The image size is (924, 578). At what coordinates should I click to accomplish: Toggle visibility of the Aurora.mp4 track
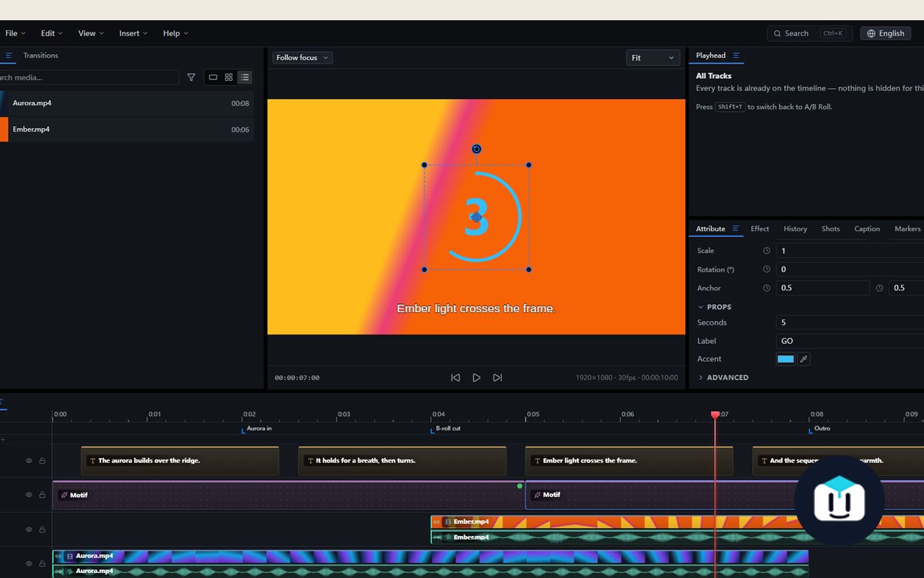coord(29,564)
